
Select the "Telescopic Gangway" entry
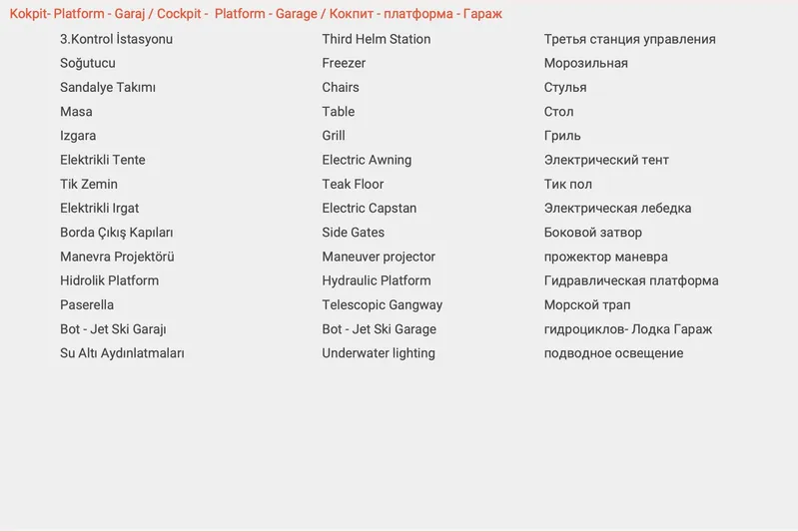pos(382,304)
